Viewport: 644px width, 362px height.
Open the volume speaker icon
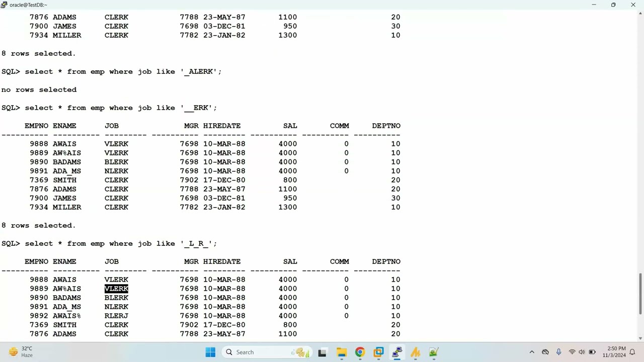582,352
